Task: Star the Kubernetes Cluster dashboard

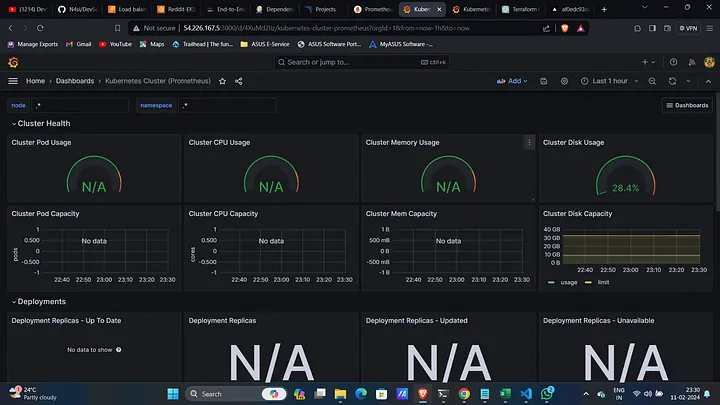Action: point(222,81)
